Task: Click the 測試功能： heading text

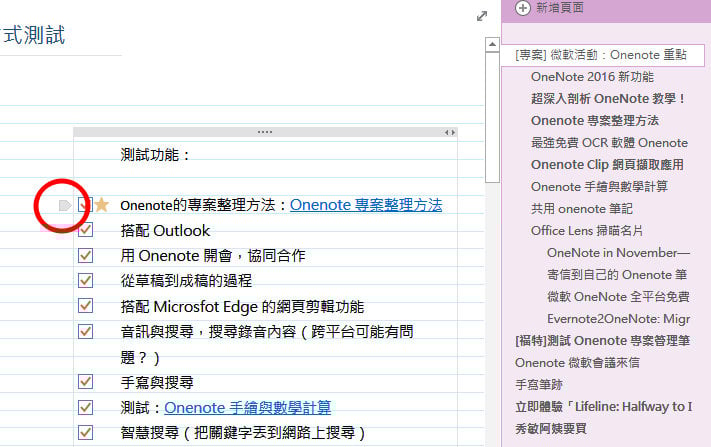Action: pos(156,155)
